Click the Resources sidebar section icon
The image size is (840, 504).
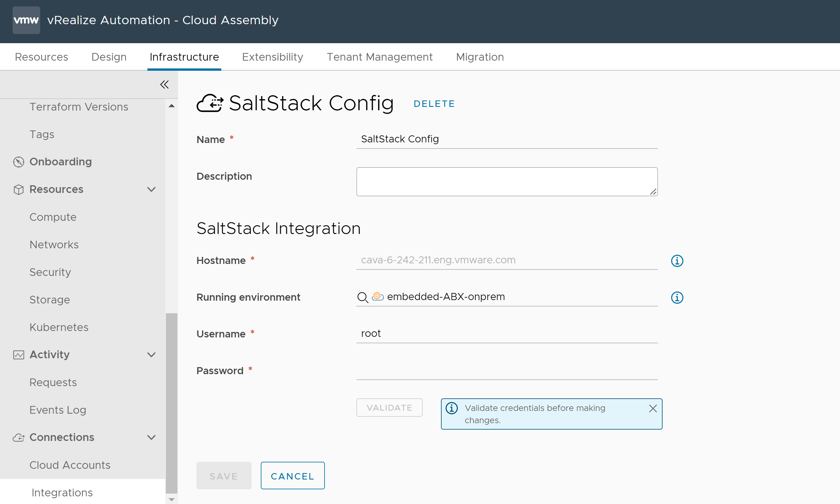[x=18, y=189]
